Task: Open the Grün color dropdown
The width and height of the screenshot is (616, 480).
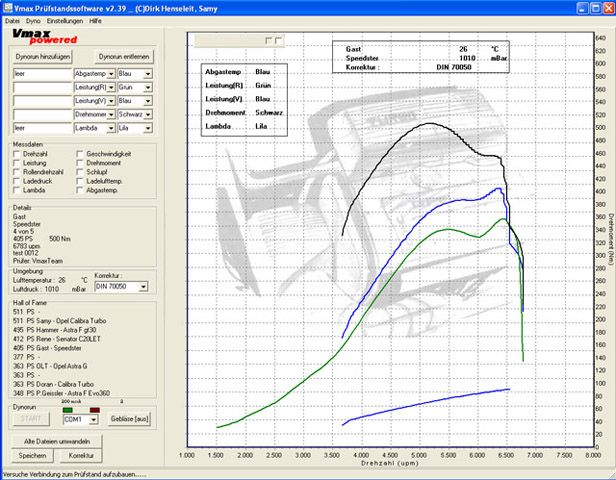Action: [x=148, y=87]
